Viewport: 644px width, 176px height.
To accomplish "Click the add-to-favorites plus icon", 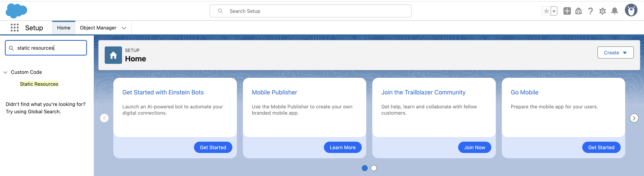I will point(567,11).
